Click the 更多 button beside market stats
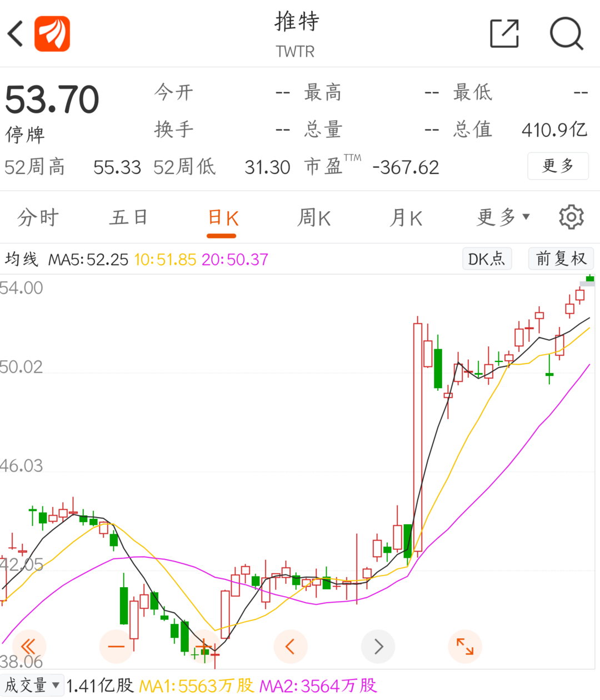 tap(558, 166)
